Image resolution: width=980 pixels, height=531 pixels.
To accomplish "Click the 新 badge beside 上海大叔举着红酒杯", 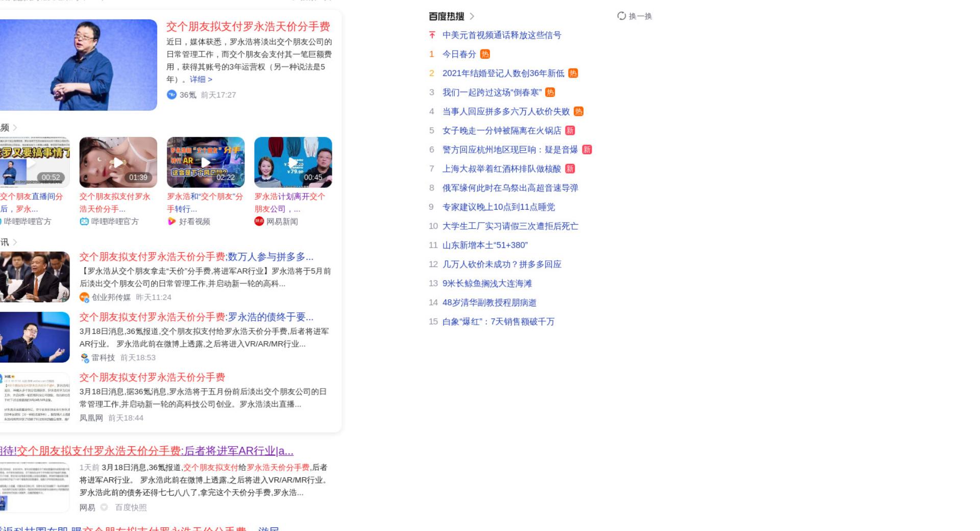I will tap(570, 169).
